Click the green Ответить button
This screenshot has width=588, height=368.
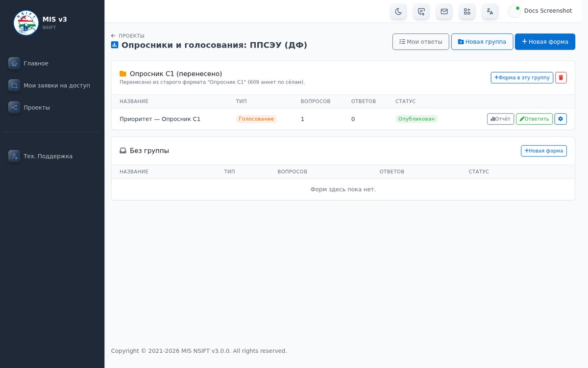[x=534, y=119]
